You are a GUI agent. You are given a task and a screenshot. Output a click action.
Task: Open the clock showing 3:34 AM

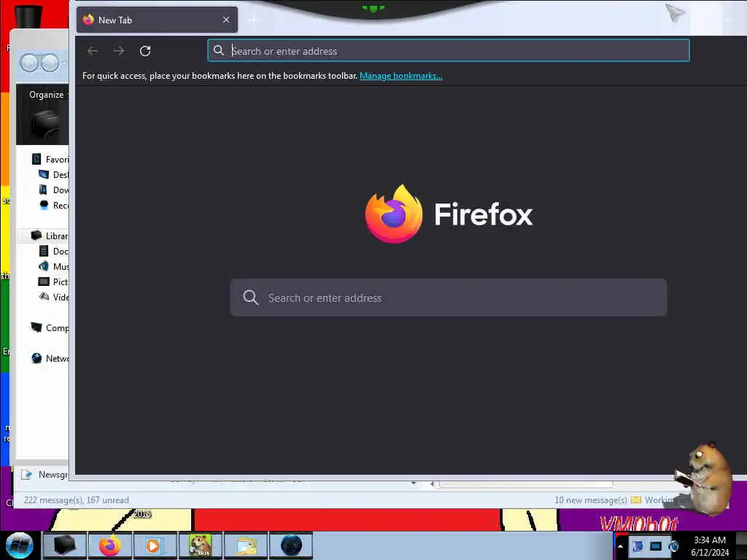710,546
